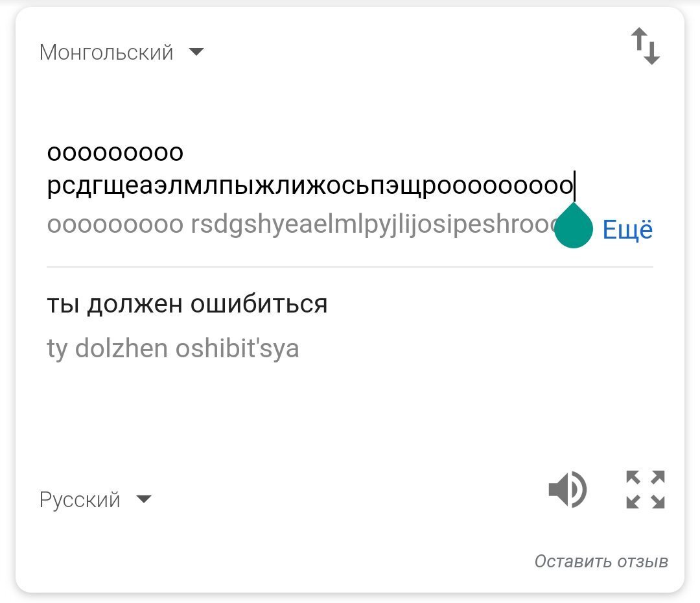Open the Оставить отзыв feedback link
Screen dimensions: 700x603
coord(601,562)
